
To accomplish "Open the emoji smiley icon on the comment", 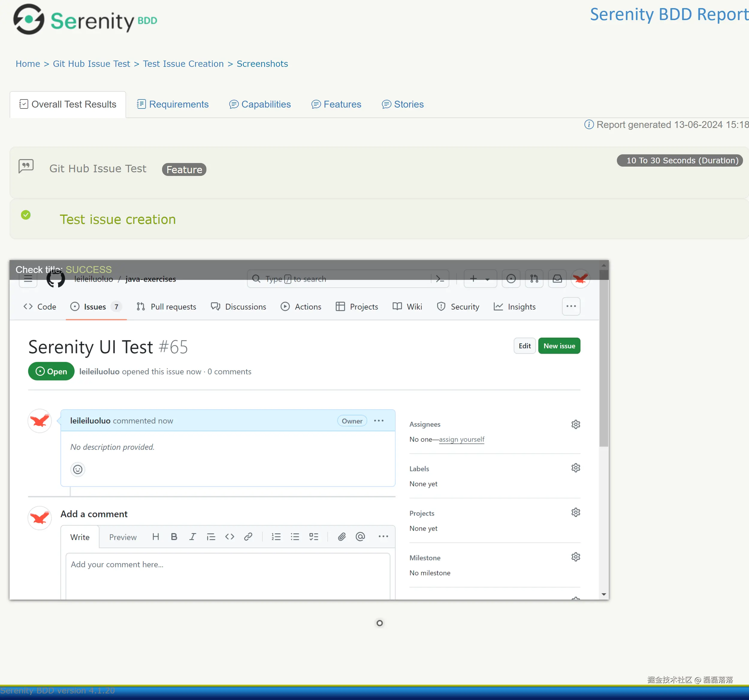I will click(78, 470).
